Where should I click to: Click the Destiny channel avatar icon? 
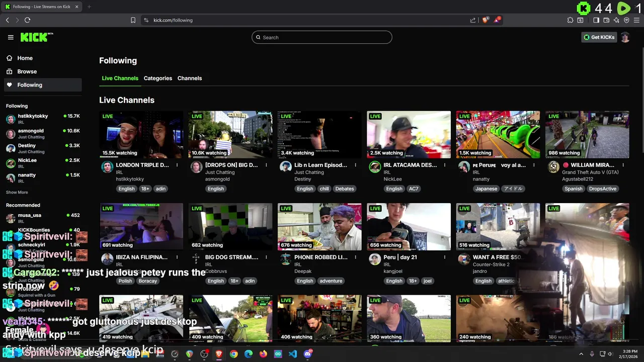[286, 167]
